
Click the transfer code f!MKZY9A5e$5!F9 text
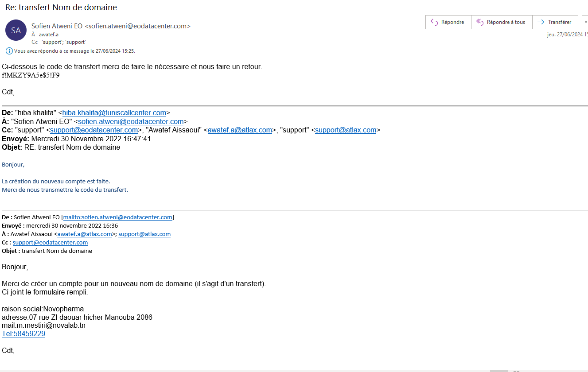click(31, 75)
